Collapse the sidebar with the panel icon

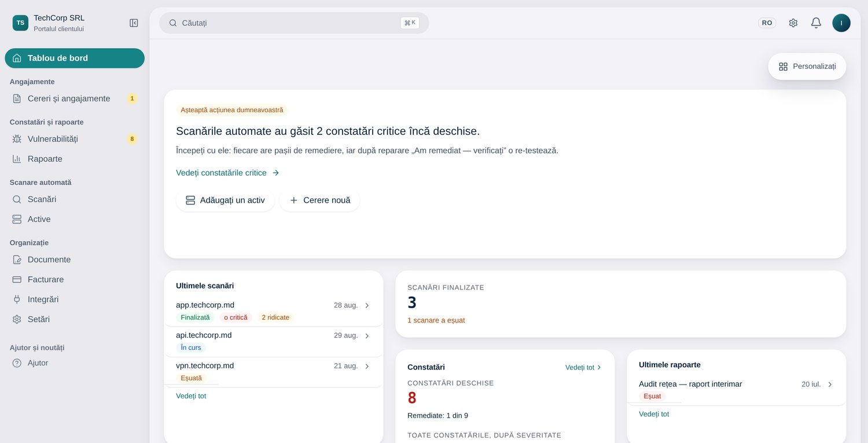pyautogui.click(x=134, y=23)
